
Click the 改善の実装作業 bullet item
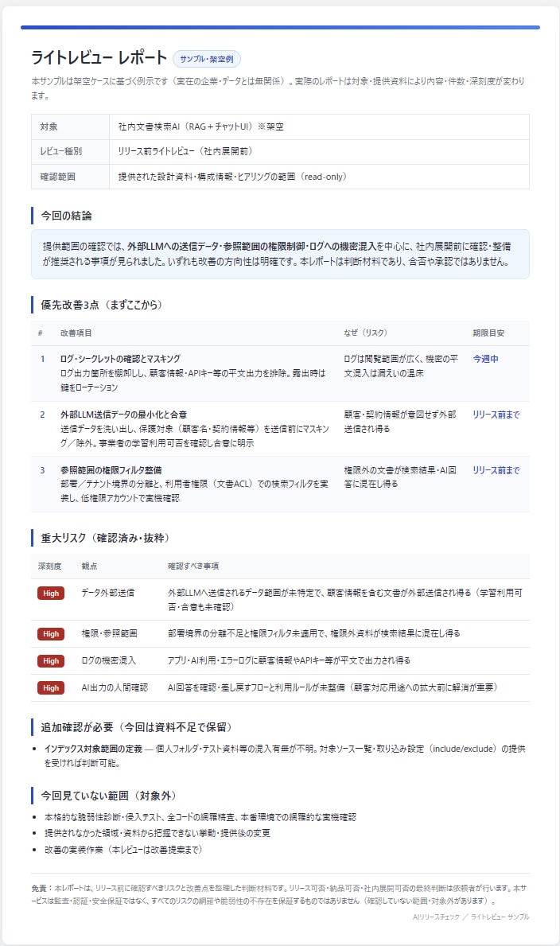pyautogui.click(x=124, y=850)
